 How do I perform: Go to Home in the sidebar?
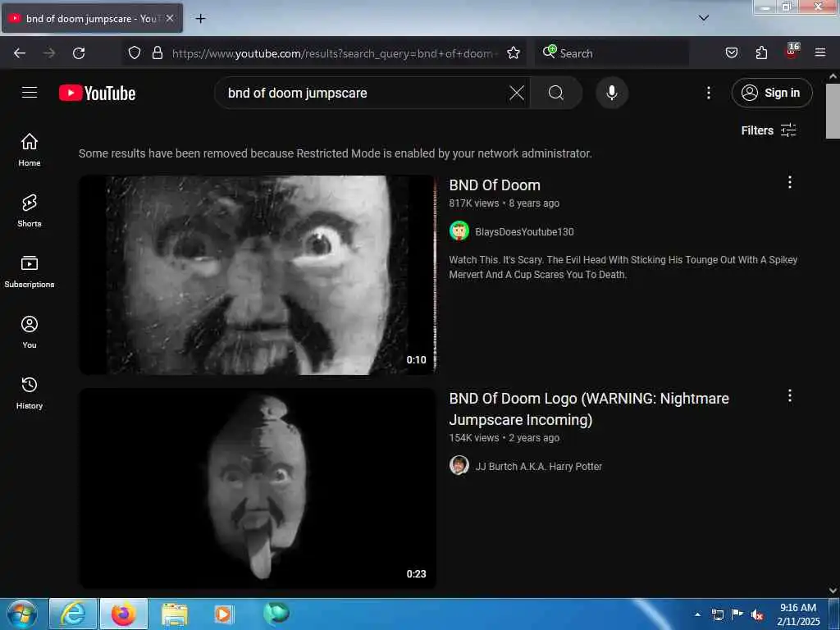(x=30, y=149)
